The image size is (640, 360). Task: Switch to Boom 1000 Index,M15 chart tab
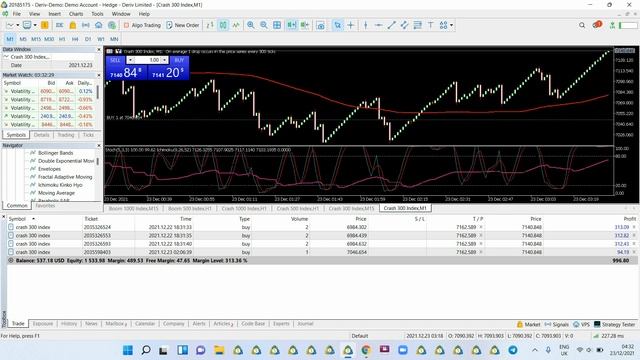133,208
